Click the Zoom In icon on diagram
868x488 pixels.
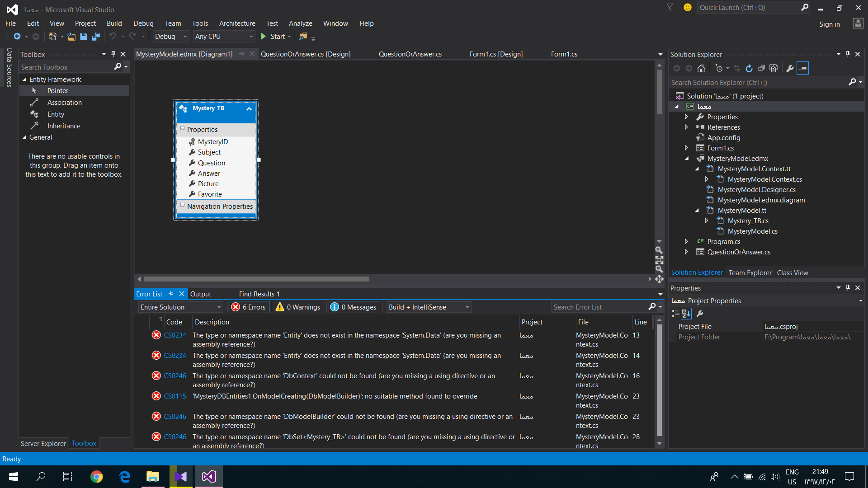tap(659, 250)
